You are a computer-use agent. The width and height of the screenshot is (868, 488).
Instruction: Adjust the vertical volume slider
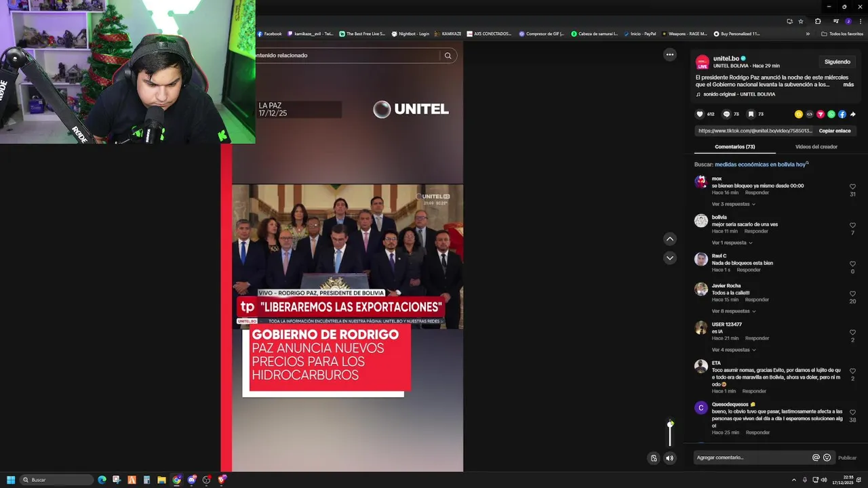[x=670, y=433]
